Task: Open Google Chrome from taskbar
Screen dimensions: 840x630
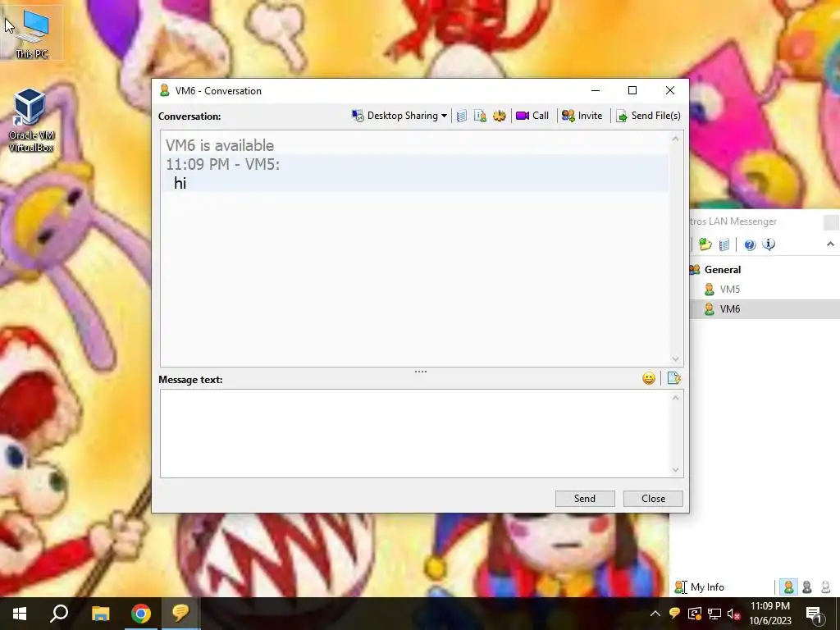Action: [x=141, y=614]
